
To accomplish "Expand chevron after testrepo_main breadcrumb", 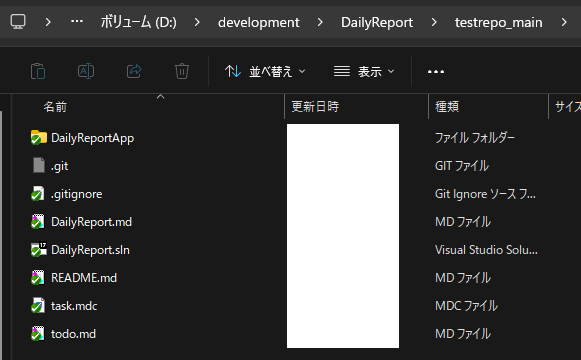I will click(564, 22).
